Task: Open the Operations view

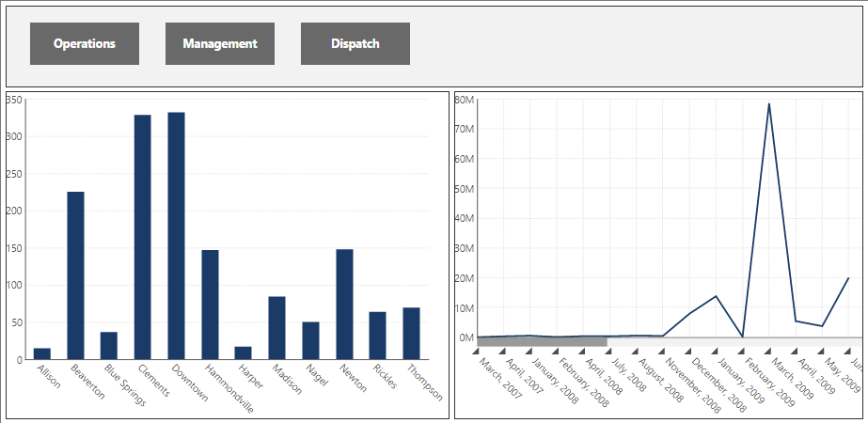Action: click(x=84, y=44)
